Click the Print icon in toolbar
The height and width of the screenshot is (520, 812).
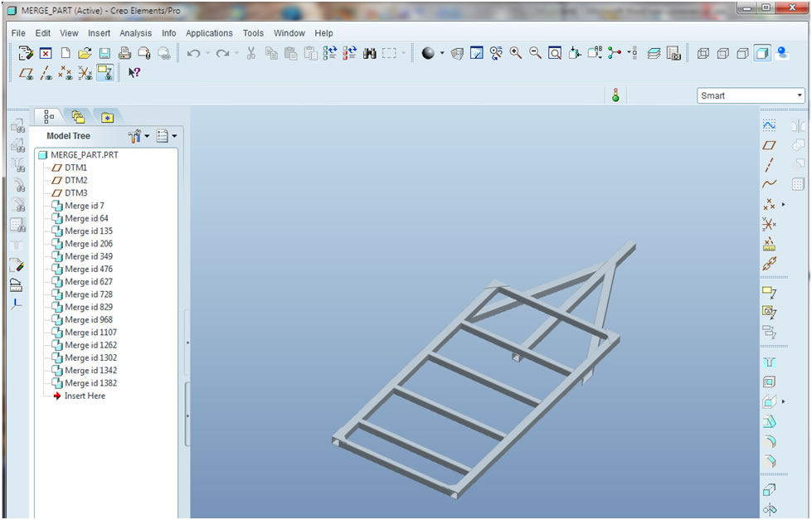tap(124, 53)
